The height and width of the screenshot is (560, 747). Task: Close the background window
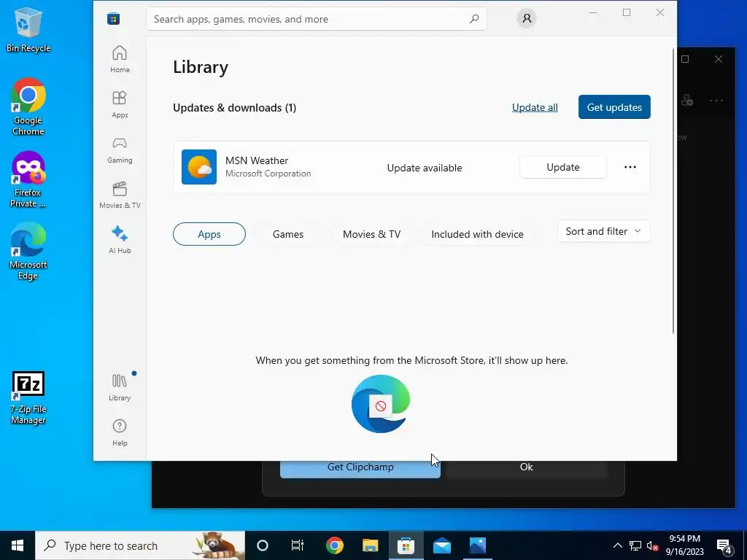[x=719, y=59]
